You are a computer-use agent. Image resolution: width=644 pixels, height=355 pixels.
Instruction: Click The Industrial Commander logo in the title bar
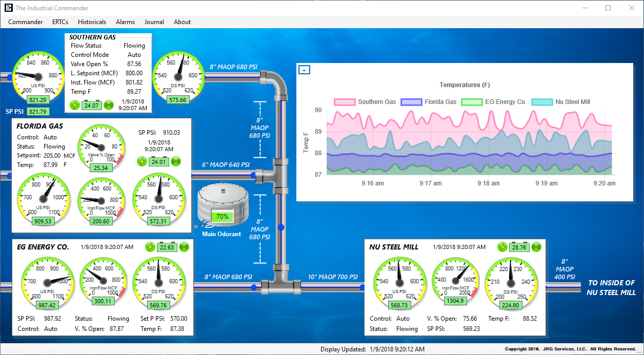[x=8, y=8]
